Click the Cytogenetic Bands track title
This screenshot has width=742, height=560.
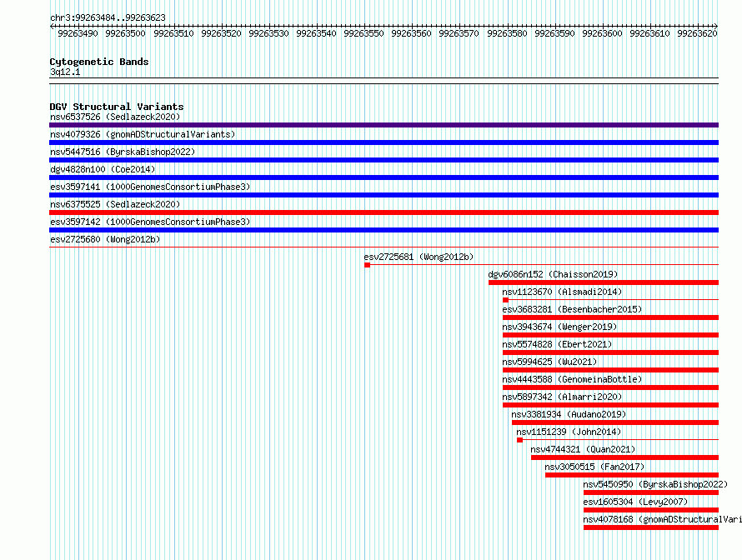tap(99, 62)
